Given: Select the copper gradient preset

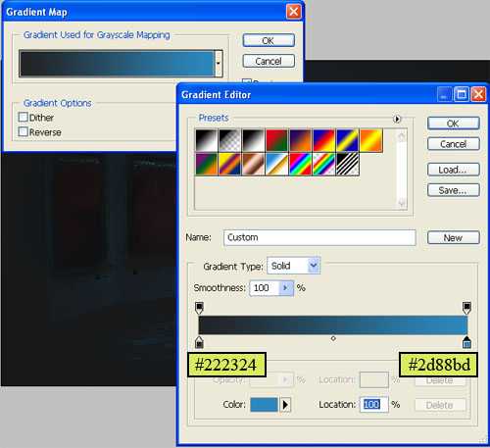Looking at the screenshot, I should (253, 165).
